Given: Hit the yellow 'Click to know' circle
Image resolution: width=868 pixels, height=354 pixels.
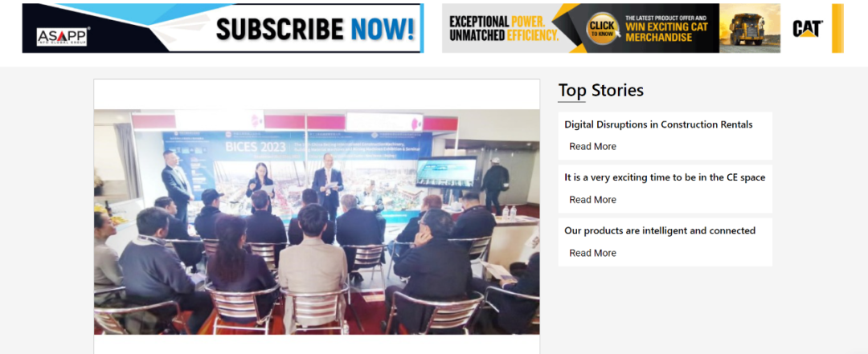Looking at the screenshot, I should point(602,28).
